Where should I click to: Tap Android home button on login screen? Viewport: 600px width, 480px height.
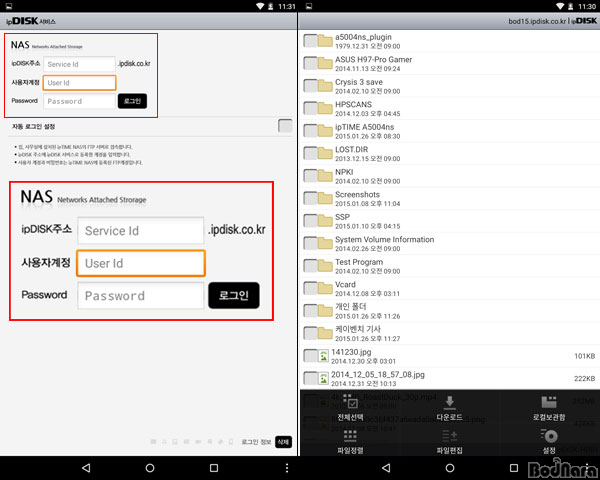pyautogui.click(x=150, y=468)
